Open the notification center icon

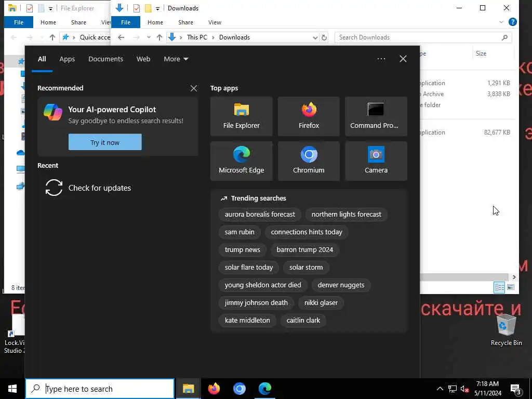(516, 389)
